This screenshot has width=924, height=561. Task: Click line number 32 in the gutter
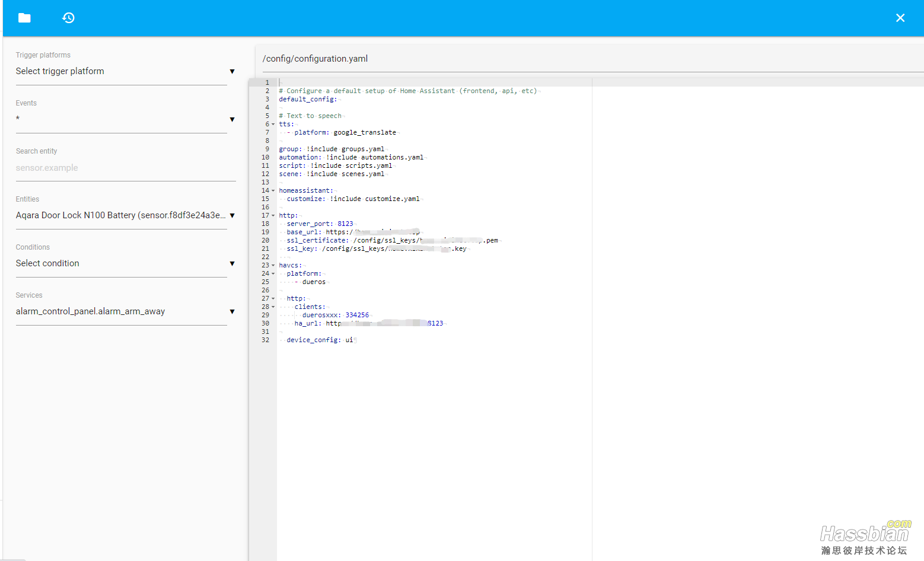tap(266, 340)
